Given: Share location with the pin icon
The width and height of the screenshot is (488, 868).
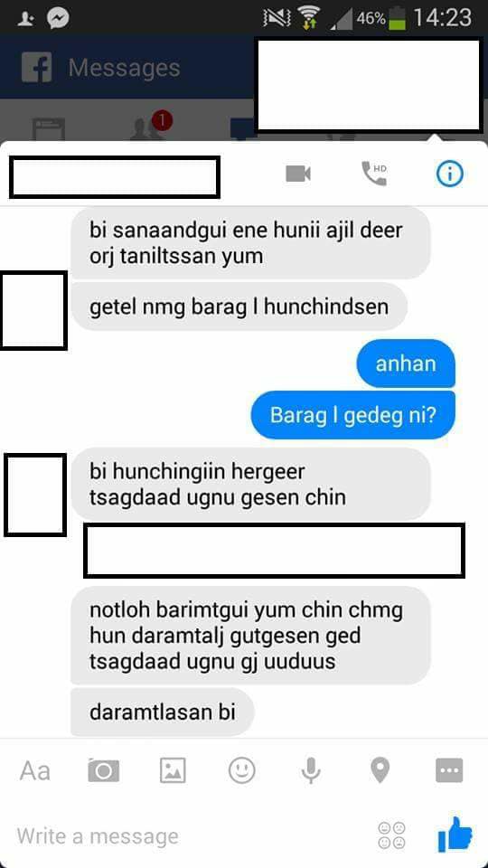Looking at the screenshot, I should pos(380,770).
